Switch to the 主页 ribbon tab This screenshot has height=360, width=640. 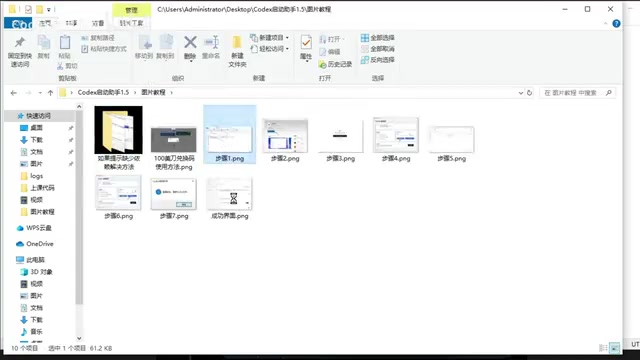[x=45, y=23]
